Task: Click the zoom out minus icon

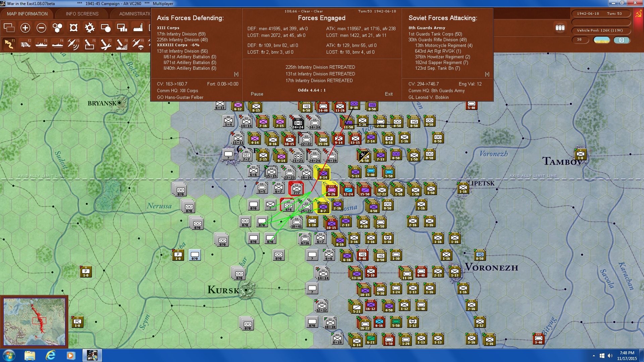Action: (41, 28)
